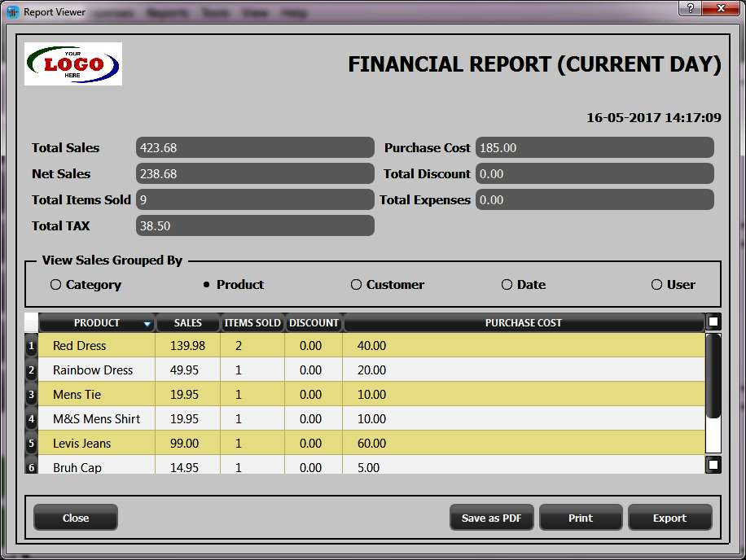
Task: Open the View menu
Action: pos(257,13)
